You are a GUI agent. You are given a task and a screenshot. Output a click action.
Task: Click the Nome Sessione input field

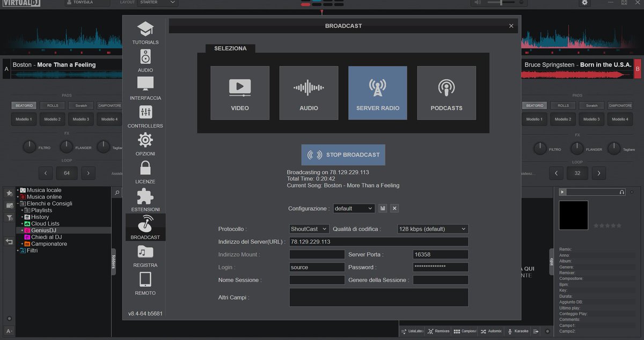pos(317,280)
